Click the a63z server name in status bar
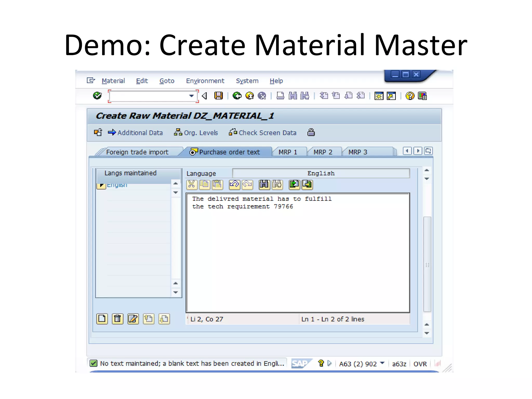The image size is (532, 399). click(399, 364)
